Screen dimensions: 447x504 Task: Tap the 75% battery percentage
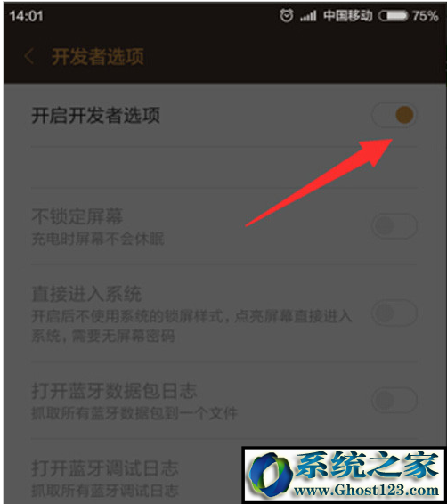425,16
